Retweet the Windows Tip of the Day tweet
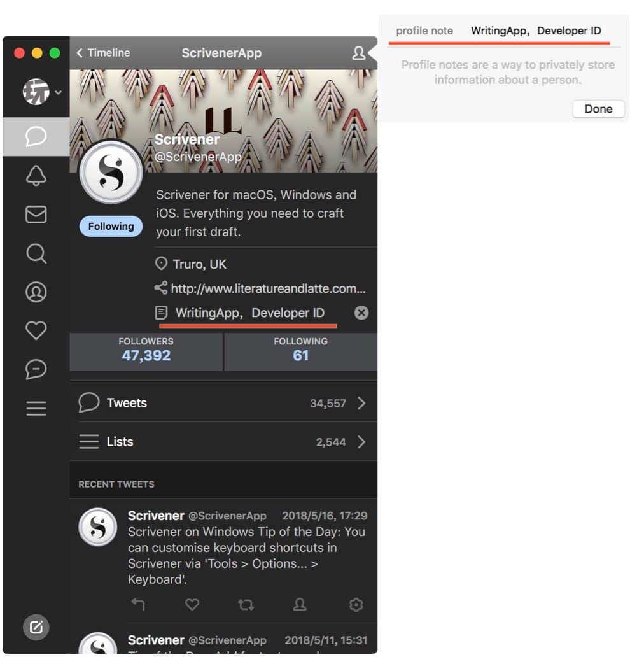This screenshot has width=644, height=657. coord(246,604)
